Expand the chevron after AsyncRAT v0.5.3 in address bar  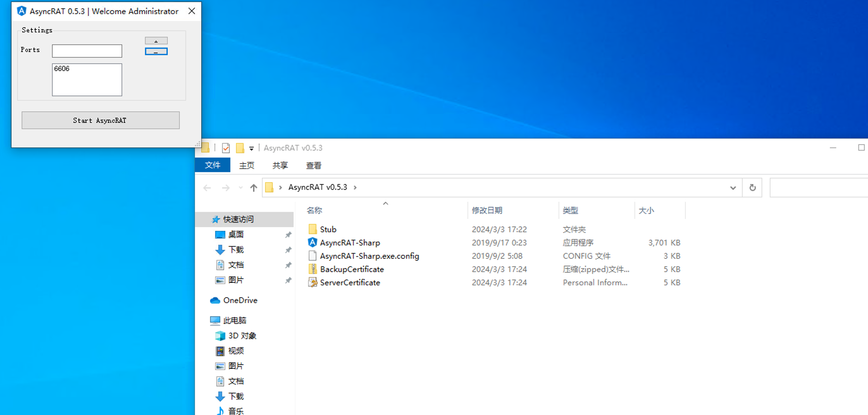(x=355, y=187)
